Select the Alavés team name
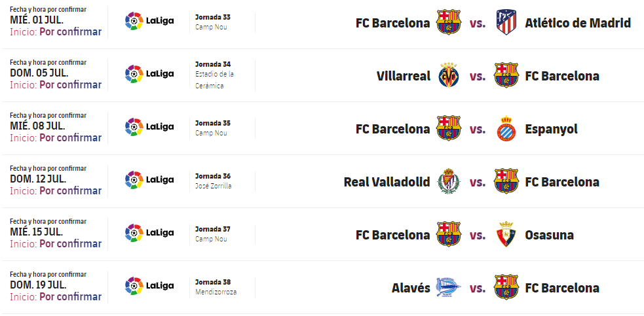The width and height of the screenshot is (644, 316). tap(411, 288)
